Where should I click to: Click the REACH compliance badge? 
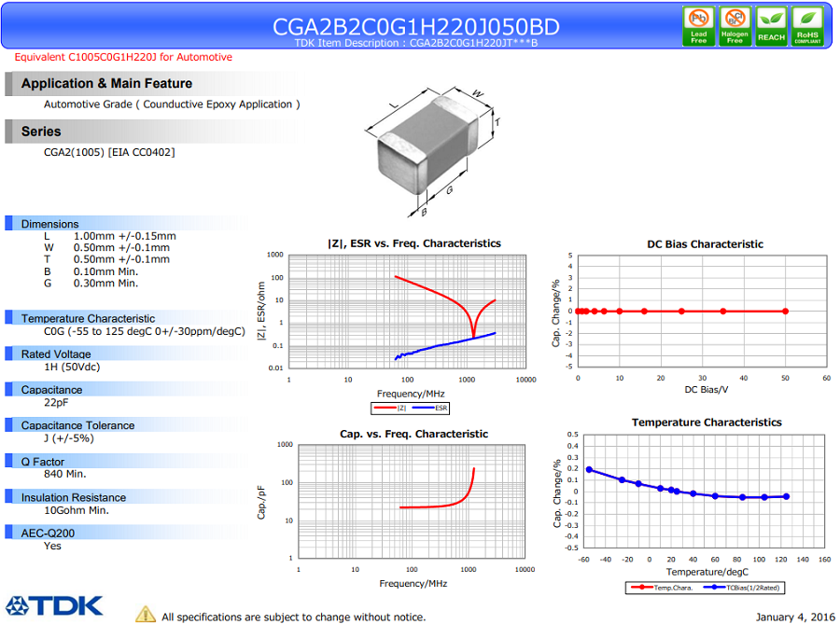(771, 26)
